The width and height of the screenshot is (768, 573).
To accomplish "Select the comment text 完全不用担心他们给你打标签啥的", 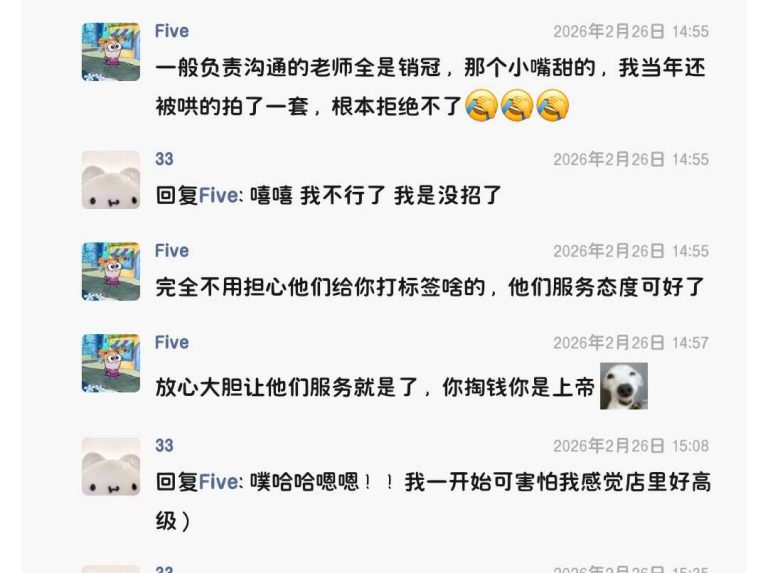I will (320, 287).
